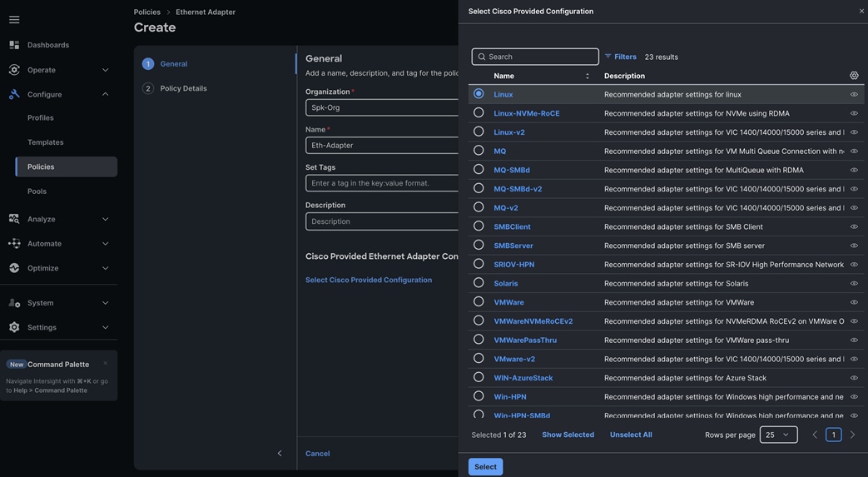Collapse the Configure menu chevron
The image size is (868, 477).
pos(105,94)
